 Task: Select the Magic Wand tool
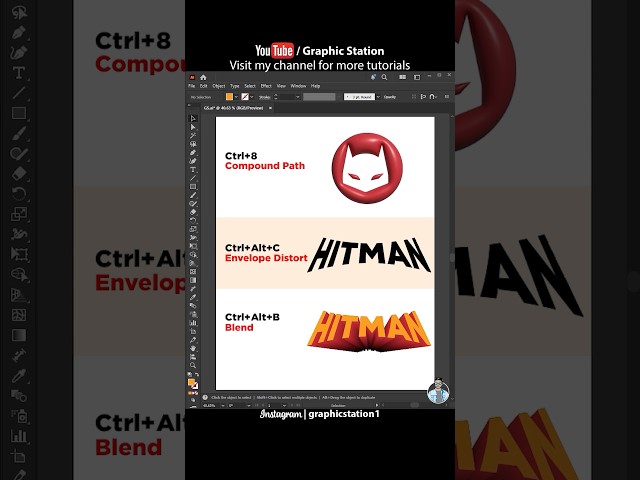(193, 135)
